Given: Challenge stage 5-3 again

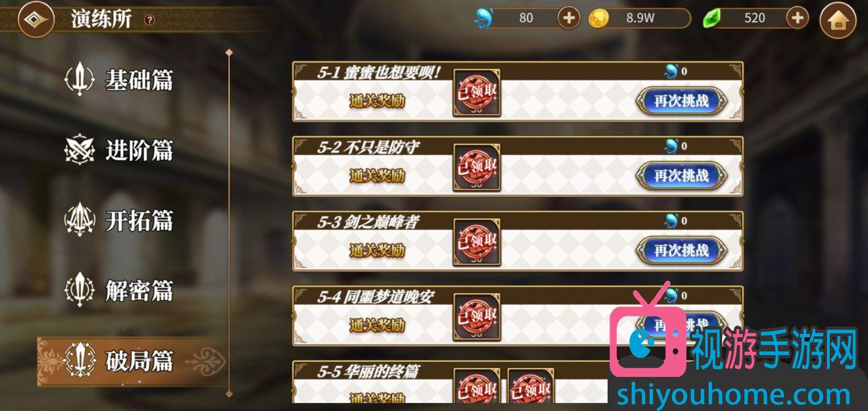Looking at the screenshot, I should [682, 251].
